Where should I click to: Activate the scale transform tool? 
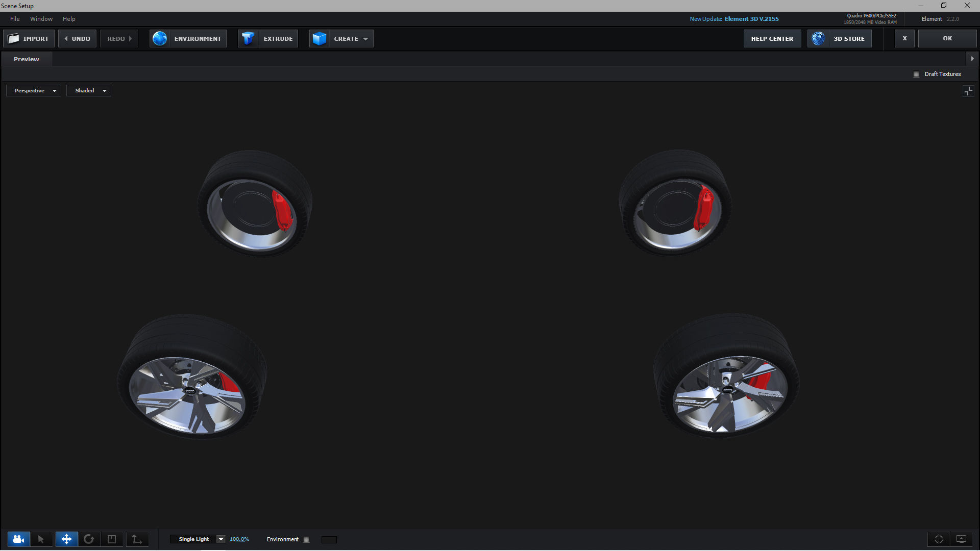112,539
